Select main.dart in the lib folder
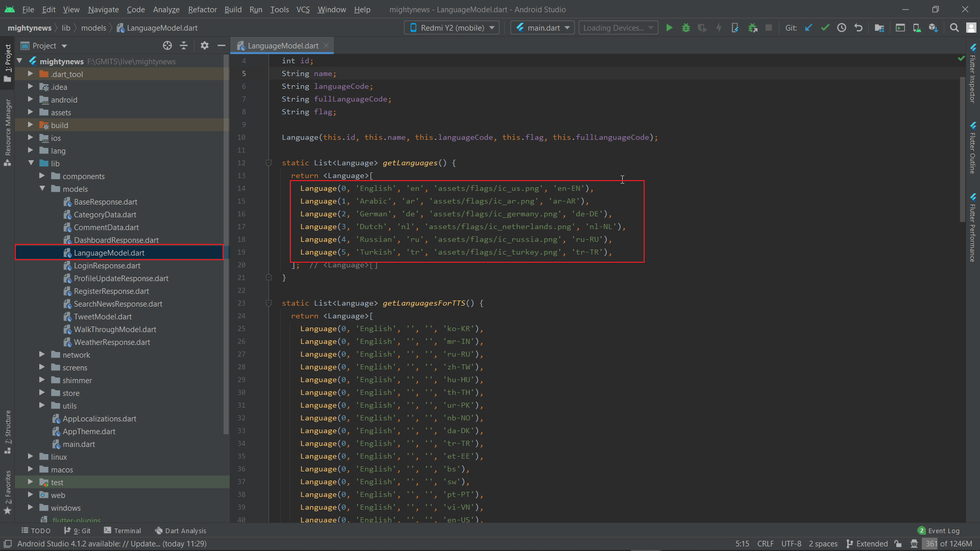980x551 pixels. click(x=79, y=444)
